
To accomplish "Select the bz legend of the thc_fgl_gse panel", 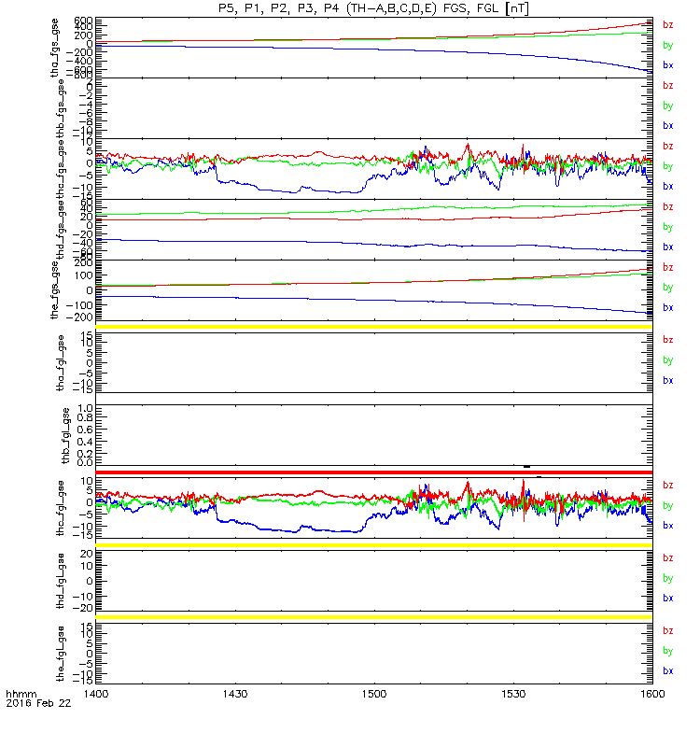I will [x=668, y=485].
